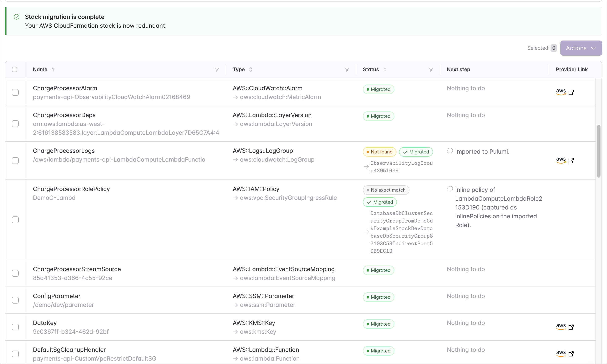Click Migrated badge in ChargeProcessorLogs row
Screen dimensions: 607x364
(416, 152)
